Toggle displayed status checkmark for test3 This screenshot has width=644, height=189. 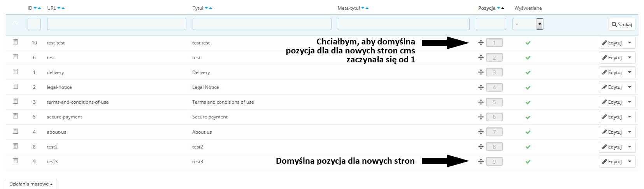click(x=528, y=162)
